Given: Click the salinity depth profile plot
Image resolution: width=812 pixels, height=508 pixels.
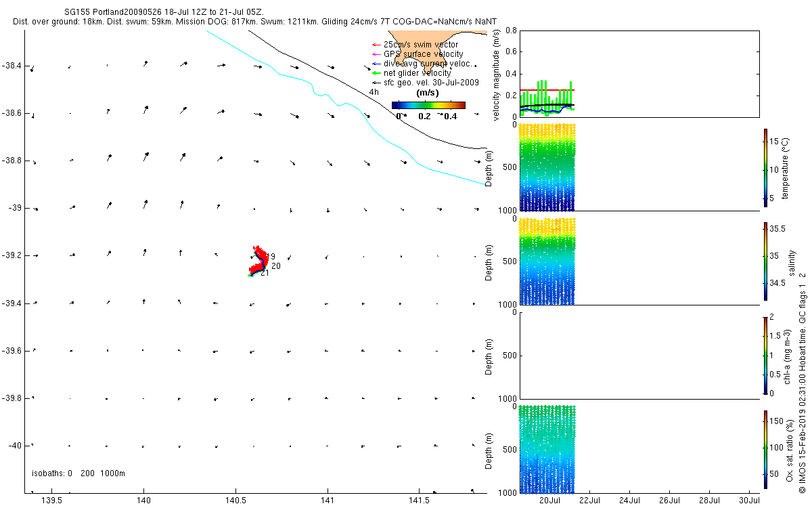Looking at the screenshot, I should tap(547, 261).
